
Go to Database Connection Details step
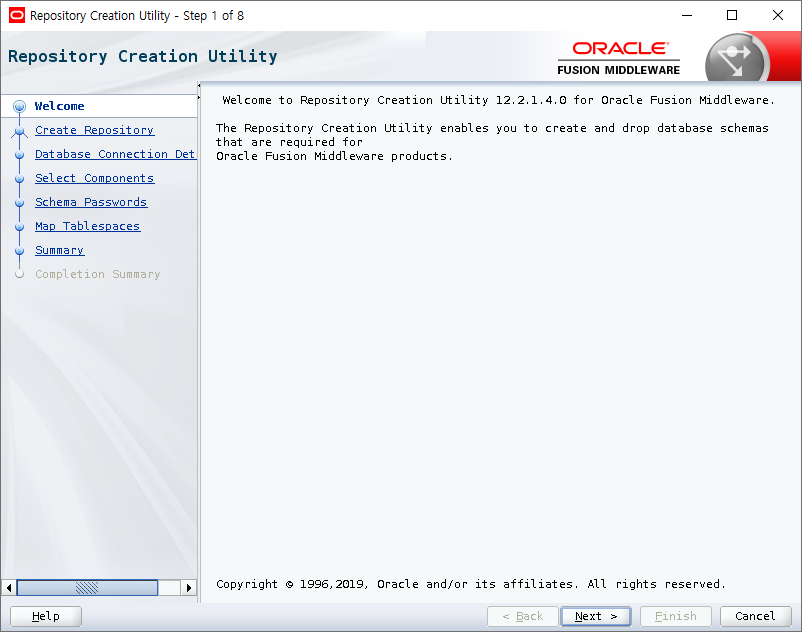(115, 154)
